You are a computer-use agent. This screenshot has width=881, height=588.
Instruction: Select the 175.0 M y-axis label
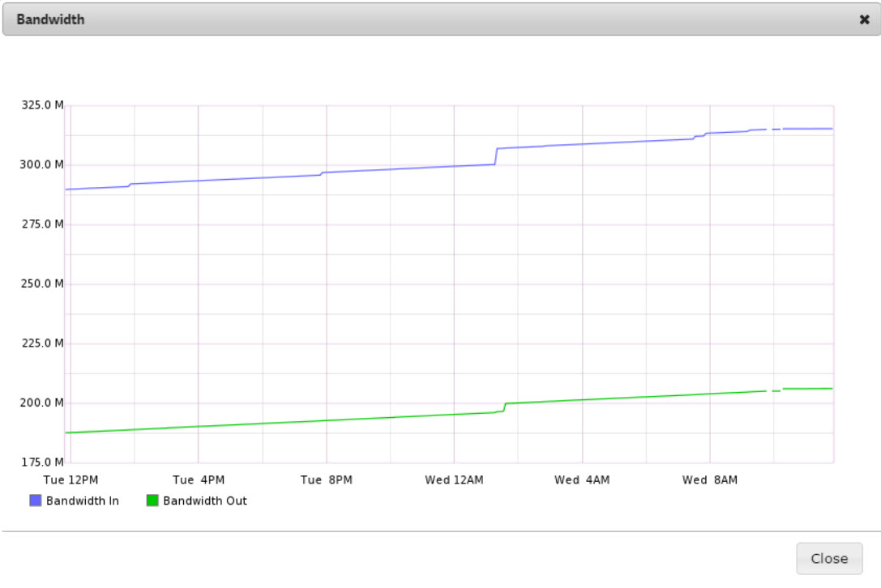coord(42,462)
